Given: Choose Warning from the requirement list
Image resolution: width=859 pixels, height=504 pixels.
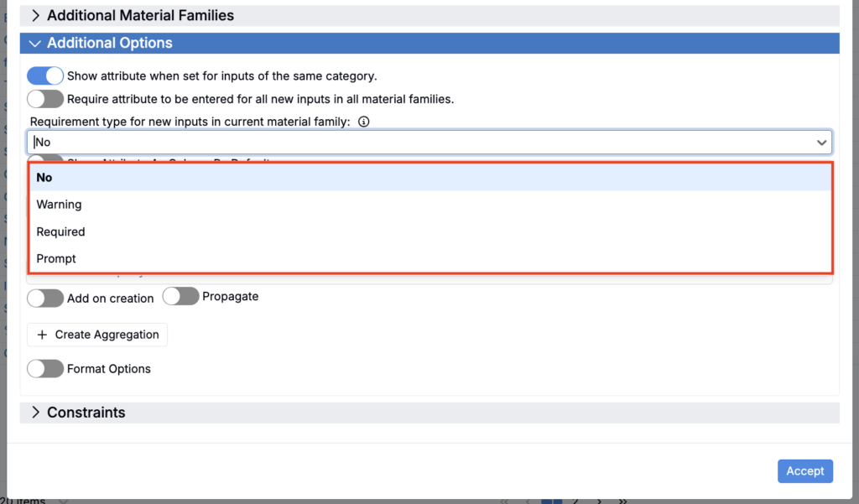Looking at the screenshot, I should point(59,205).
